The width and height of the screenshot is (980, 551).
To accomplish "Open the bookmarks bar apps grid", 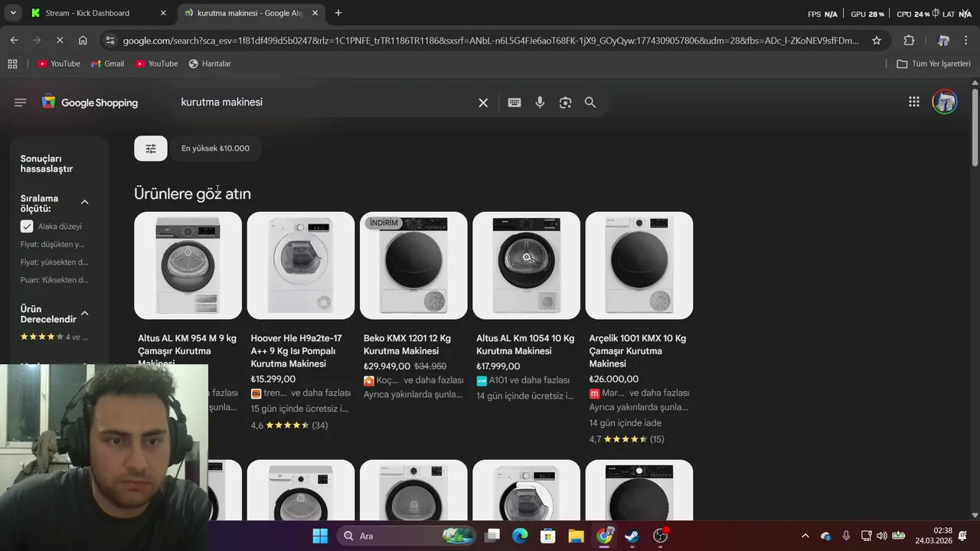I will (12, 64).
